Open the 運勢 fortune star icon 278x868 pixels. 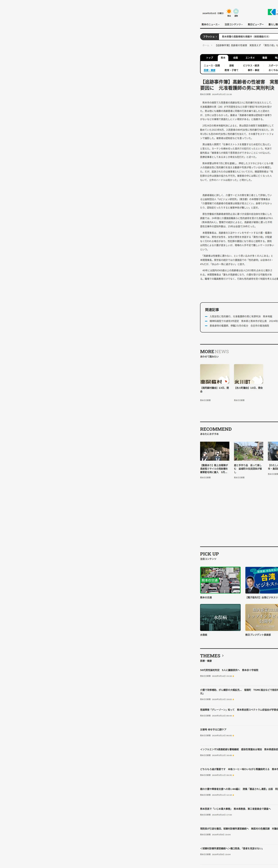coord(236,11)
